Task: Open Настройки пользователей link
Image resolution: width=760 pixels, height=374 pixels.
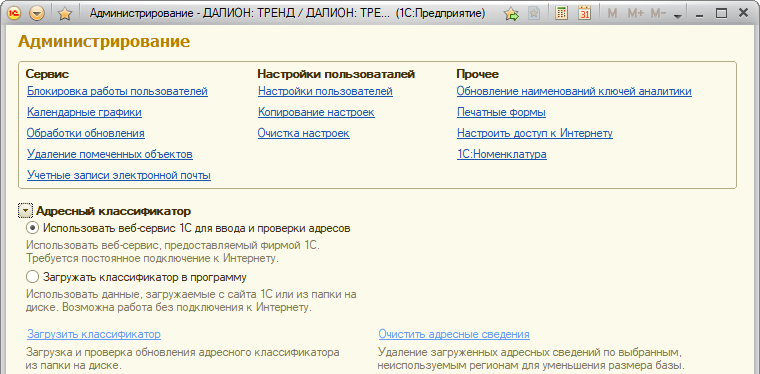Action: pyautogui.click(x=325, y=91)
